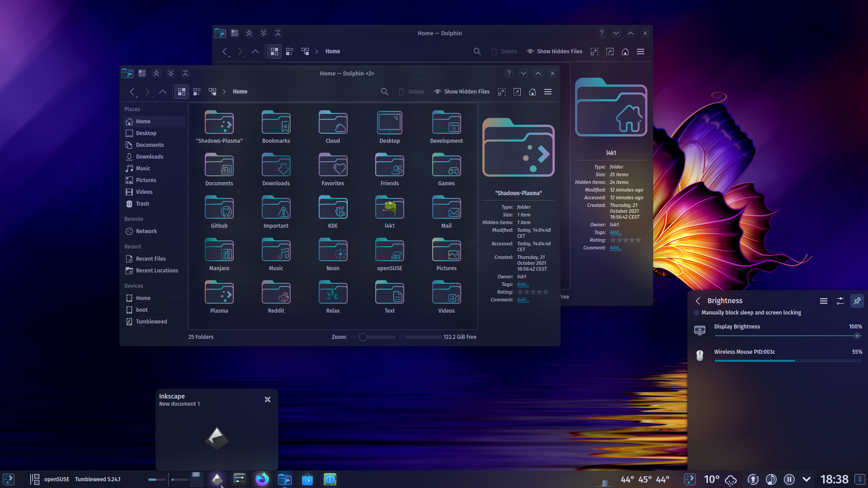Open the weather widget showing 10°

coord(721,479)
